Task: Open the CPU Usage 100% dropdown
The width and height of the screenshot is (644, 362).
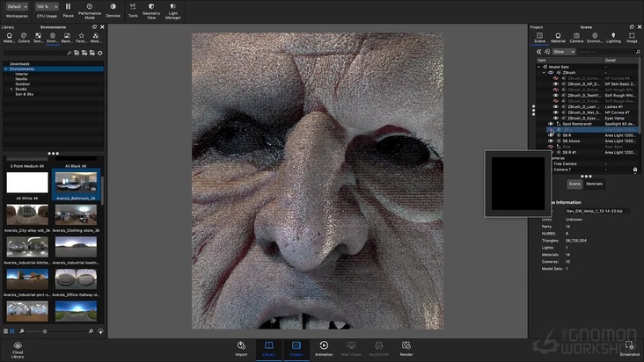Action: pos(47,6)
